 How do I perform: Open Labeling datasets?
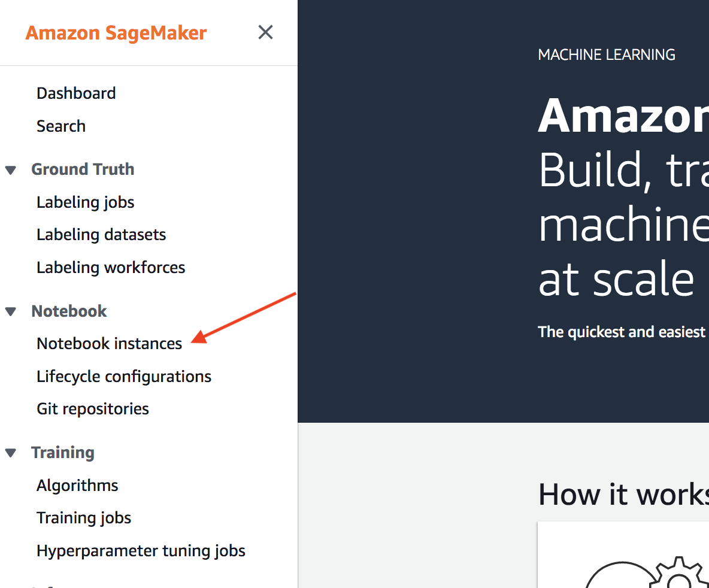tap(101, 235)
